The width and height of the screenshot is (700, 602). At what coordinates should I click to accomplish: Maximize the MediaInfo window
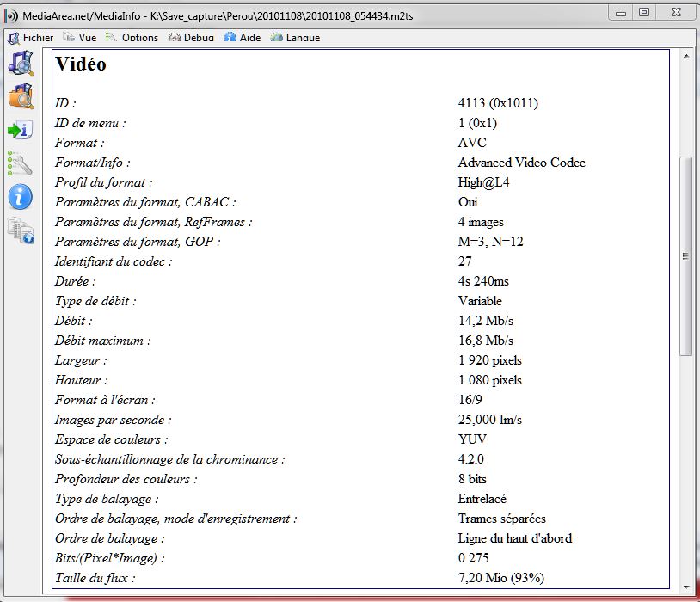(x=644, y=13)
